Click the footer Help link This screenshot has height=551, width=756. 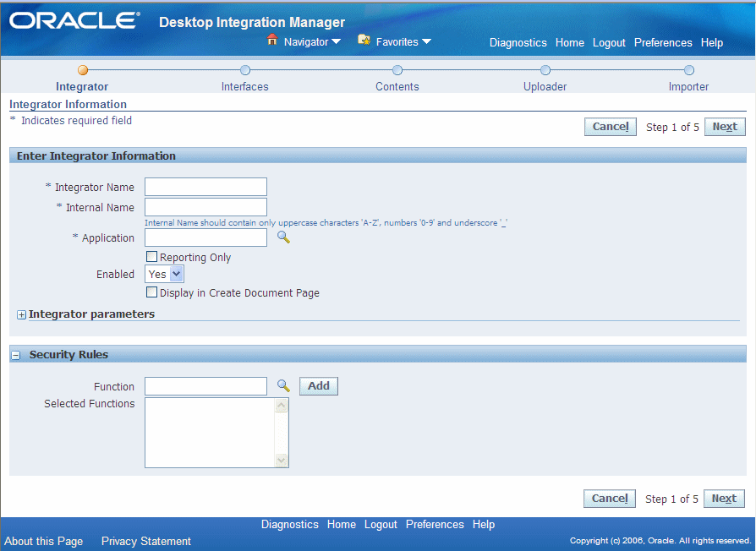[x=484, y=525]
